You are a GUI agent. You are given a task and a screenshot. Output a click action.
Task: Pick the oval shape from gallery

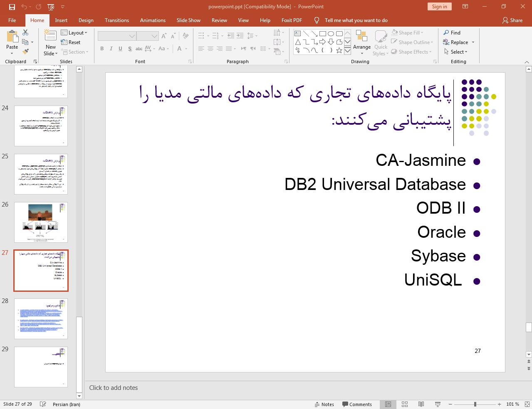(331, 34)
